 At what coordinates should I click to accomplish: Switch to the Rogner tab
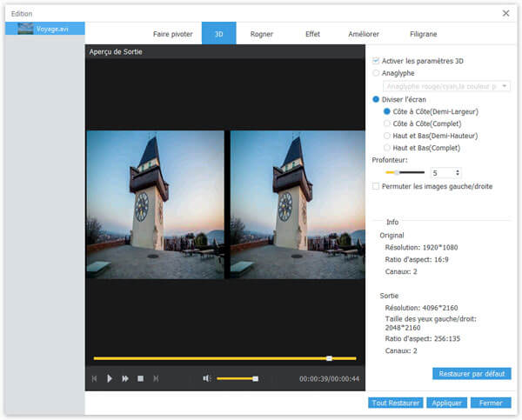[x=261, y=34]
